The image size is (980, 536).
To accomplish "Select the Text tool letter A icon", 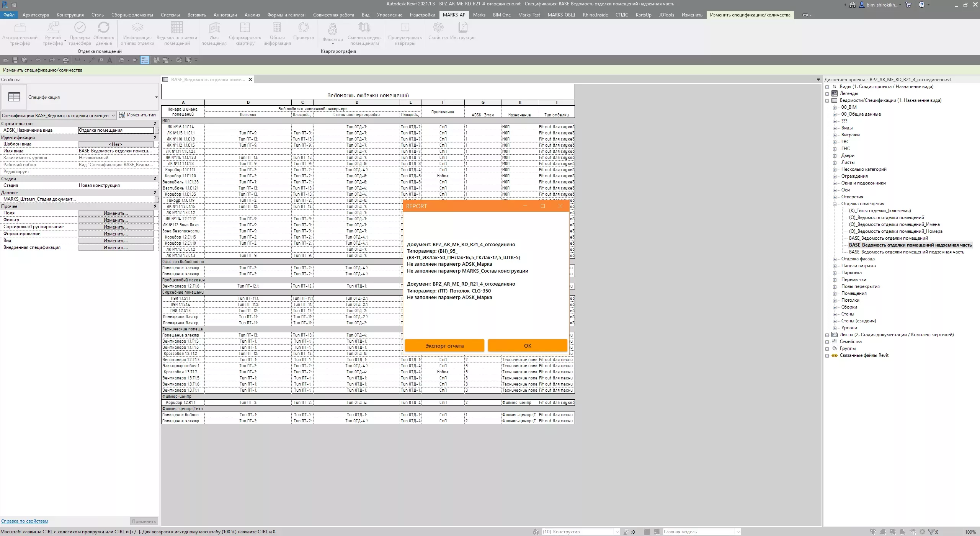I will pyautogui.click(x=110, y=60).
